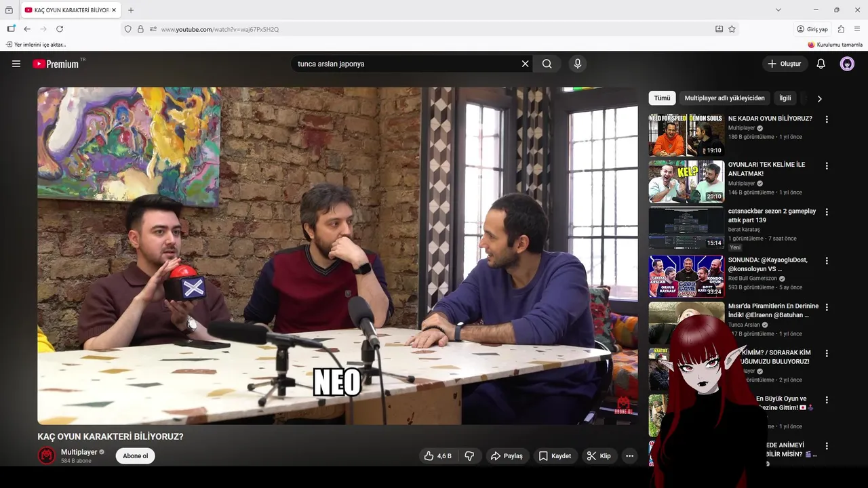Select the Tümü filter chip

click(662, 98)
